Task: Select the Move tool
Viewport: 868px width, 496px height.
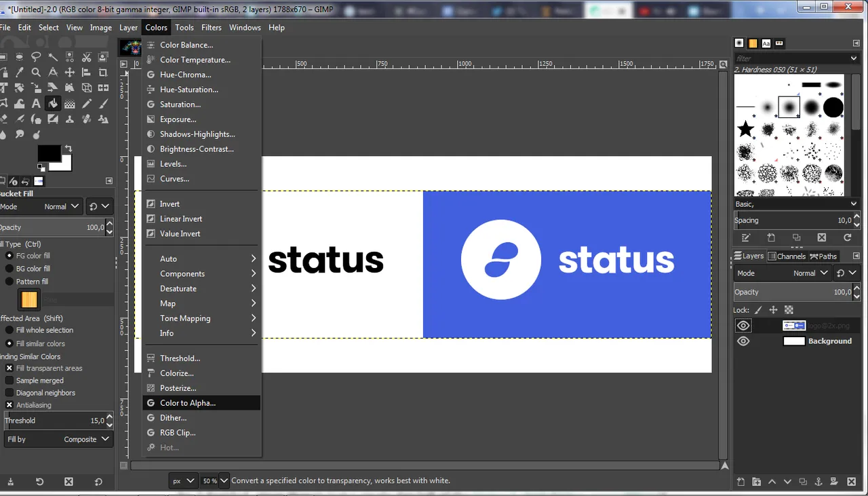Action: click(70, 72)
